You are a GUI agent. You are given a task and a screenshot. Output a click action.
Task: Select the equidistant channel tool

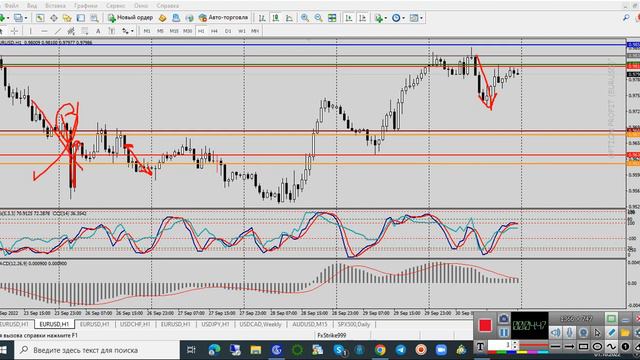pos(71,31)
